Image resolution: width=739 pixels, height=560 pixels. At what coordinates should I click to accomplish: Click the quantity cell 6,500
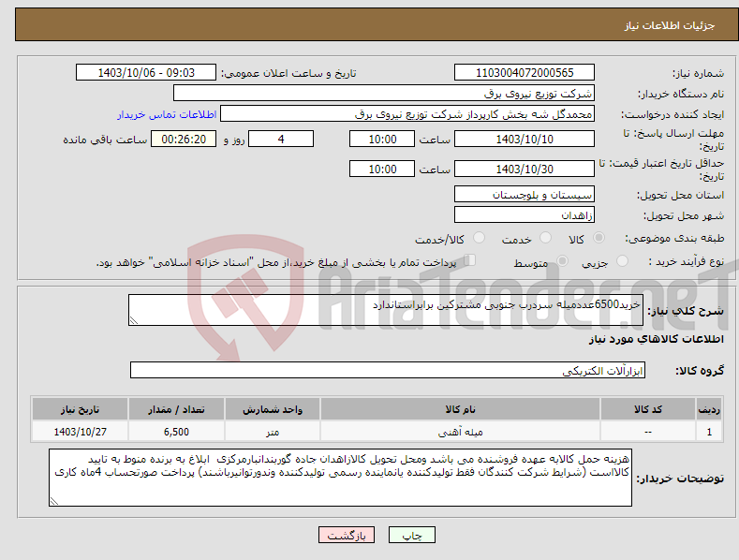click(176, 432)
